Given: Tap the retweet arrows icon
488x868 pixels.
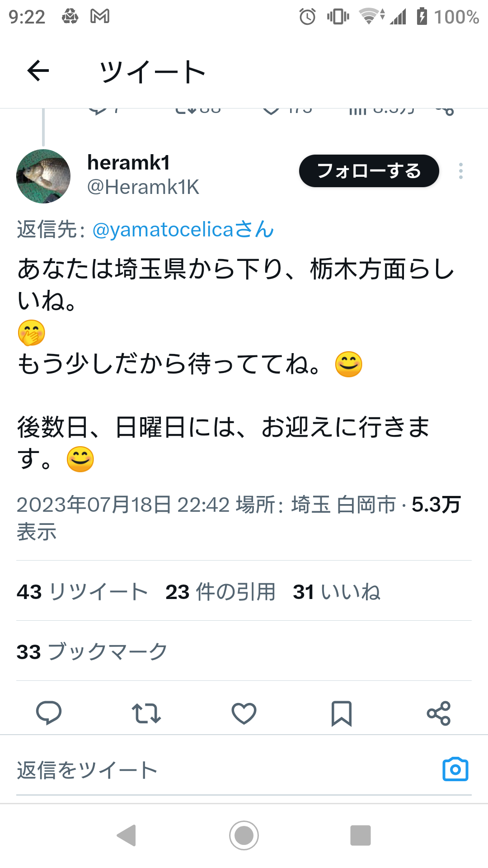Looking at the screenshot, I should 146,713.
